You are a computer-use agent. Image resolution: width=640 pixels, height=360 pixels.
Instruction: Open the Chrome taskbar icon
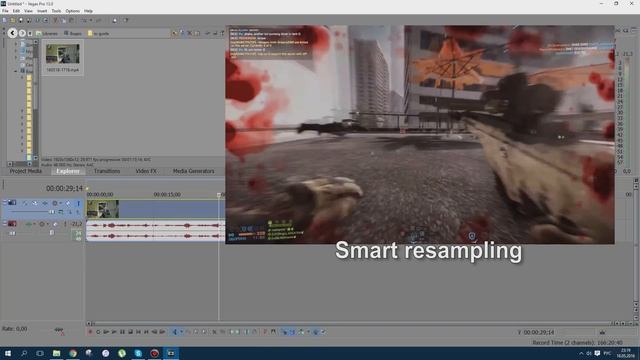click(73, 353)
